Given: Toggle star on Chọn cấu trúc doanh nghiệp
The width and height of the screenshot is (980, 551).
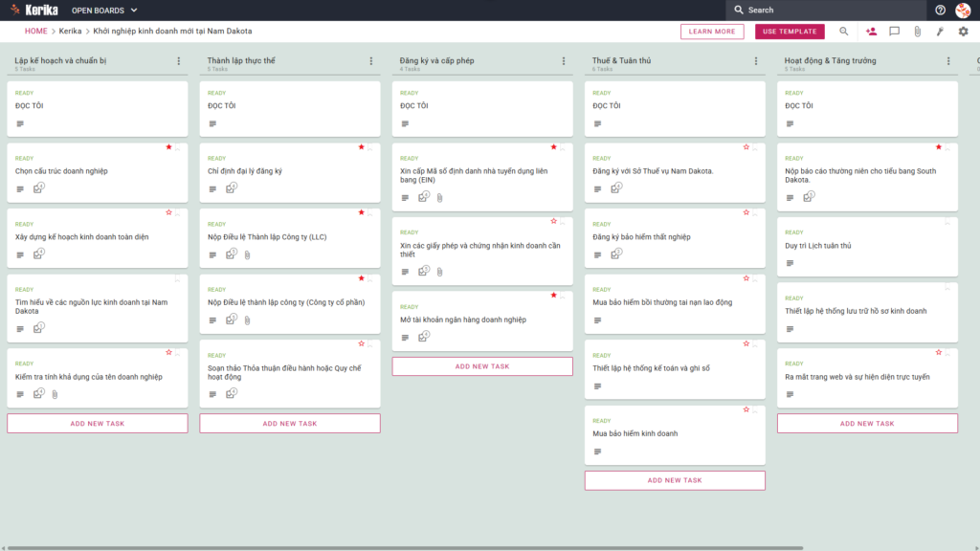Looking at the screenshot, I should (x=168, y=146).
